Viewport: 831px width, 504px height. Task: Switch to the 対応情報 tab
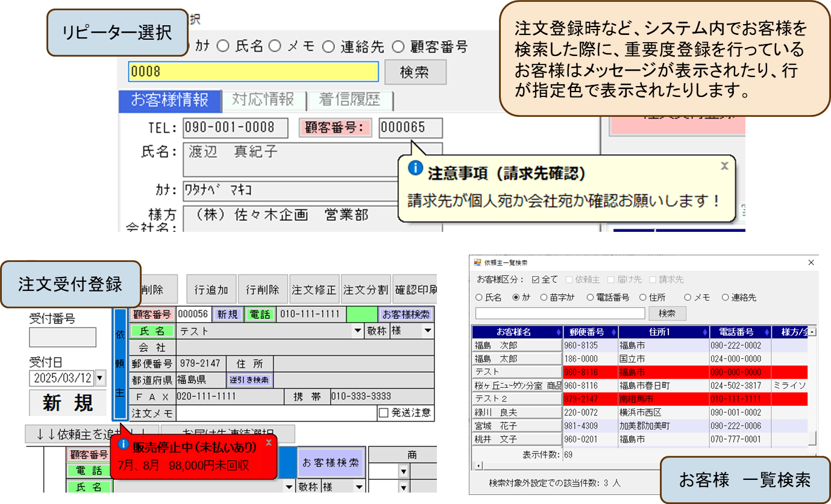point(263,100)
